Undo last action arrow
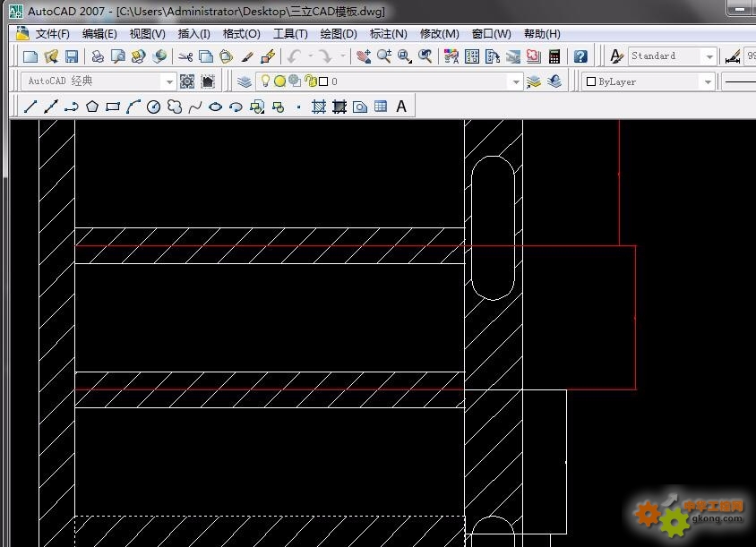 (294, 57)
